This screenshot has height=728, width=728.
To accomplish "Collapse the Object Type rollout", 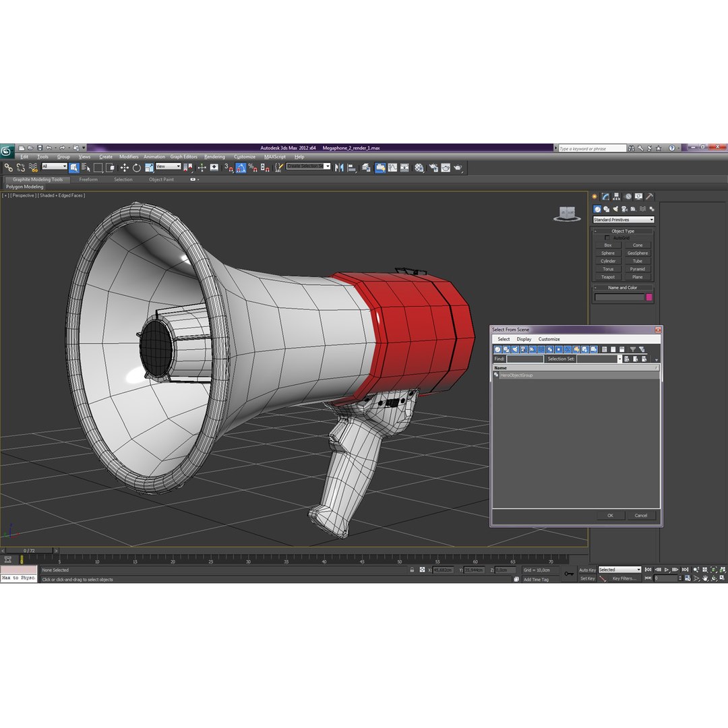I will coord(623,231).
